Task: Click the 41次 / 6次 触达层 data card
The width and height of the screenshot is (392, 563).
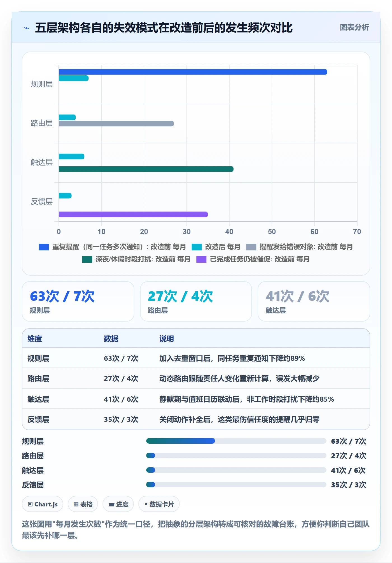Action: 314,301
